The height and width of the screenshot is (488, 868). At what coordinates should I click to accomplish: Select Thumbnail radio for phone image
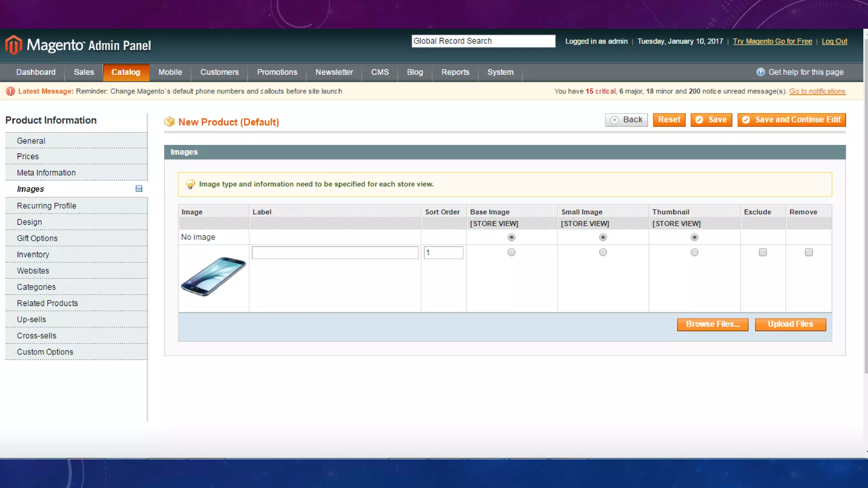694,252
